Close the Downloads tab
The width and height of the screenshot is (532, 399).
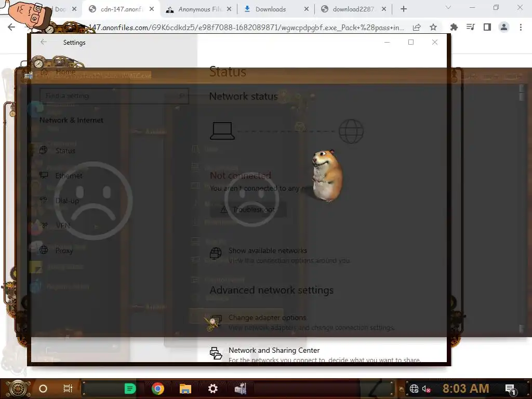point(307,9)
